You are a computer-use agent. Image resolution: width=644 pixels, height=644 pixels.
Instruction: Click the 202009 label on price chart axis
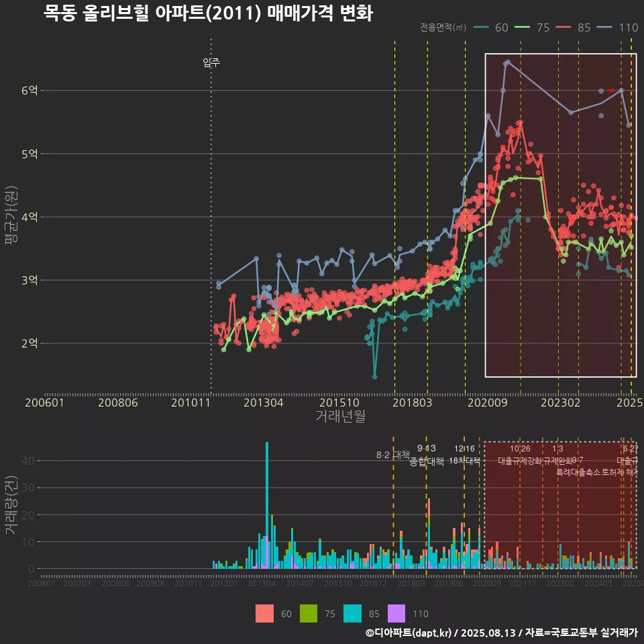(488, 402)
